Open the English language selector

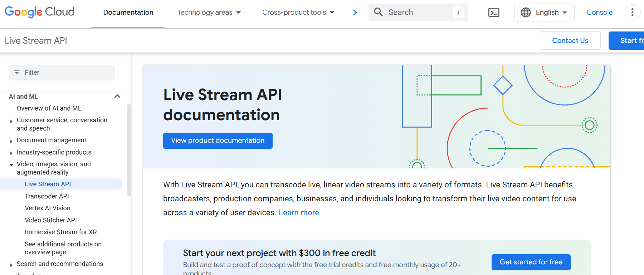point(544,13)
